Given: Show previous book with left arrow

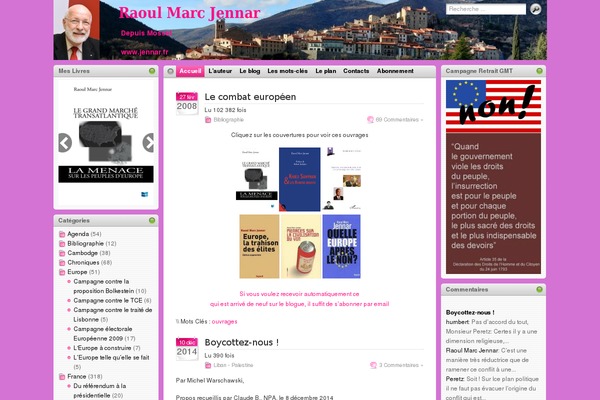Looking at the screenshot, I should click(x=65, y=143).
